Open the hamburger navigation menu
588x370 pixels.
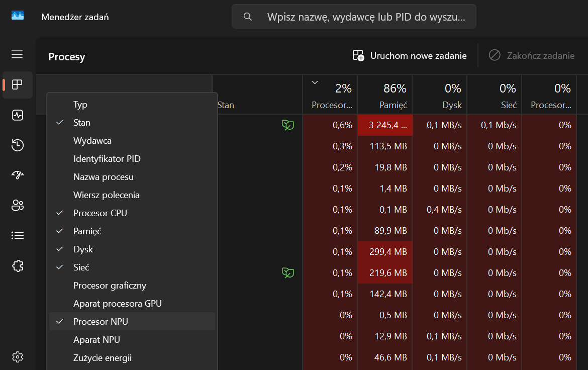point(17,54)
